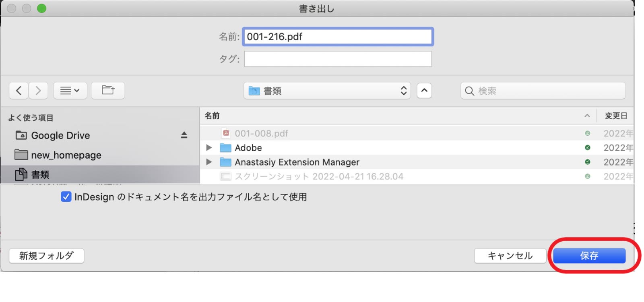Image resolution: width=644 pixels, height=302 pixels.
Task: Open the list view options menu
Action: pyautogui.click(x=70, y=91)
